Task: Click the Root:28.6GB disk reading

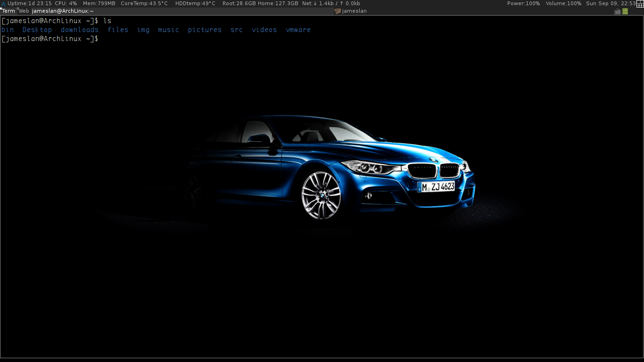Action: pos(239,3)
